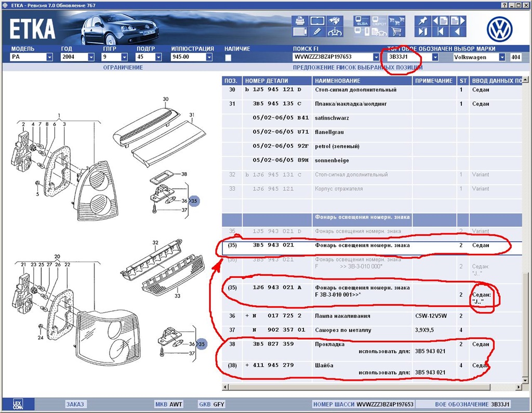Click the ПОЗ. column header
Image resolution: width=532 pixels, height=413 pixels.
pos(232,81)
